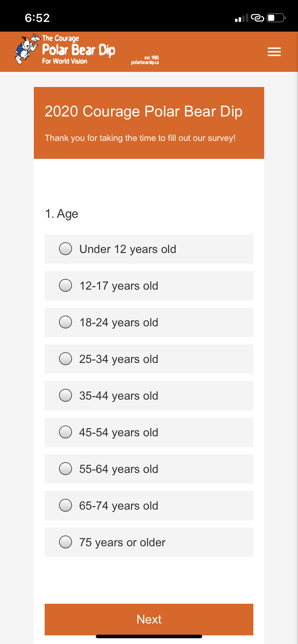The image size is (298, 644).
Task: Tap the home indicator bar at bottom
Action: click(149, 636)
